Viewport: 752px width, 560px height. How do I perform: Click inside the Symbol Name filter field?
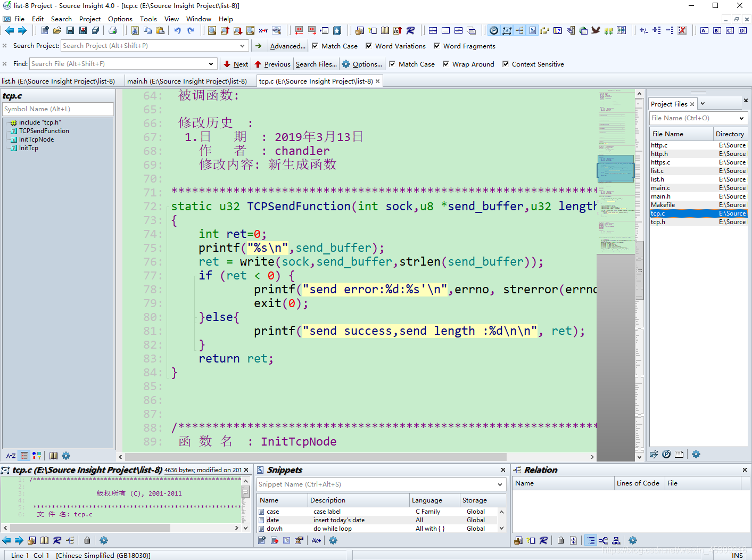tap(58, 109)
